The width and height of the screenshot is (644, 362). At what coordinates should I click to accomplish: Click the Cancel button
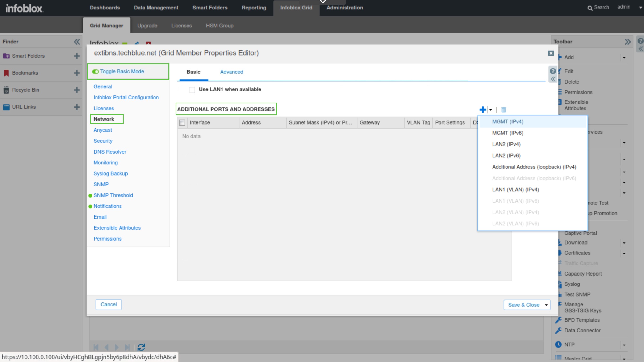pyautogui.click(x=109, y=304)
